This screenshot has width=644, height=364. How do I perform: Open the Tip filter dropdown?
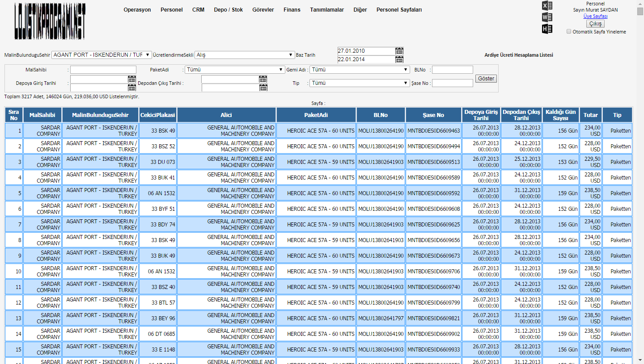[x=360, y=83]
